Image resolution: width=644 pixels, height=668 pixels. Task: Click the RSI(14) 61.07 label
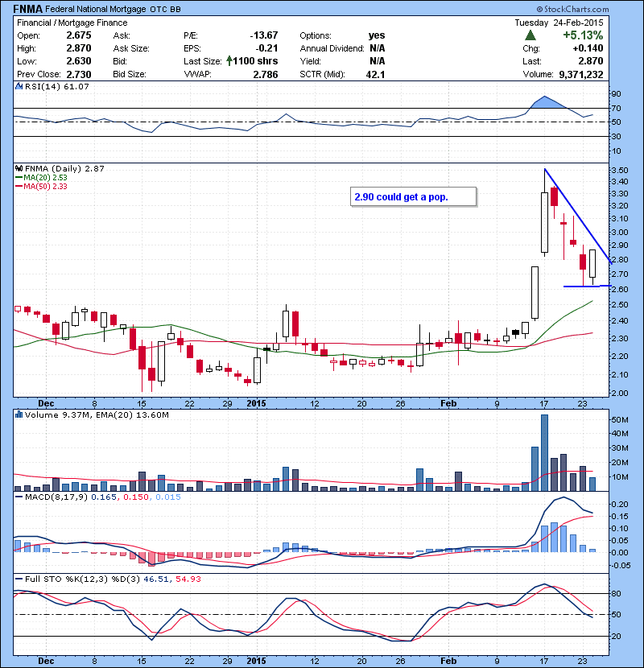pyautogui.click(x=56, y=86)
